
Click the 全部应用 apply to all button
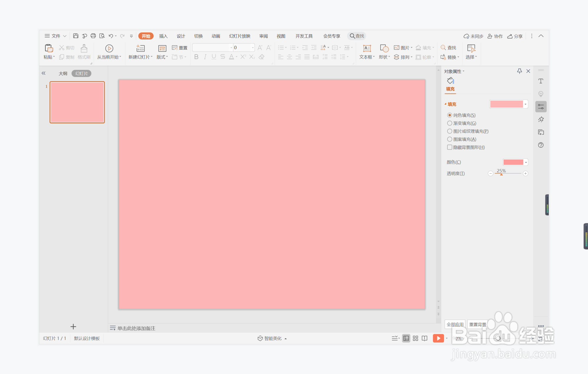(x=455, y=324)
